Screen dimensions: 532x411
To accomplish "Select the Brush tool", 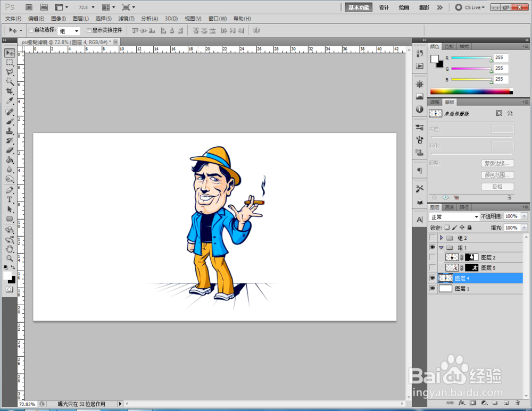I will tap(10, 121).
